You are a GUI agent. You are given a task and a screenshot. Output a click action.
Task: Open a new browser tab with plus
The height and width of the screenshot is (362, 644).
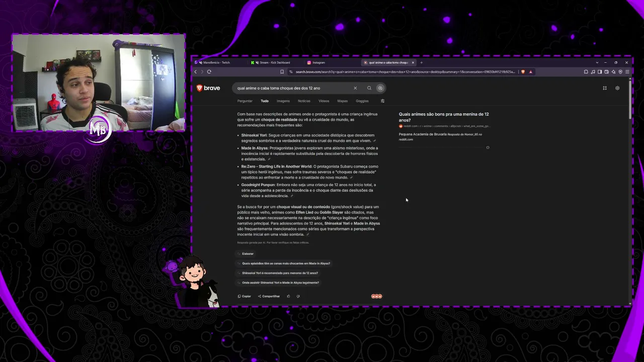[421, 62]
